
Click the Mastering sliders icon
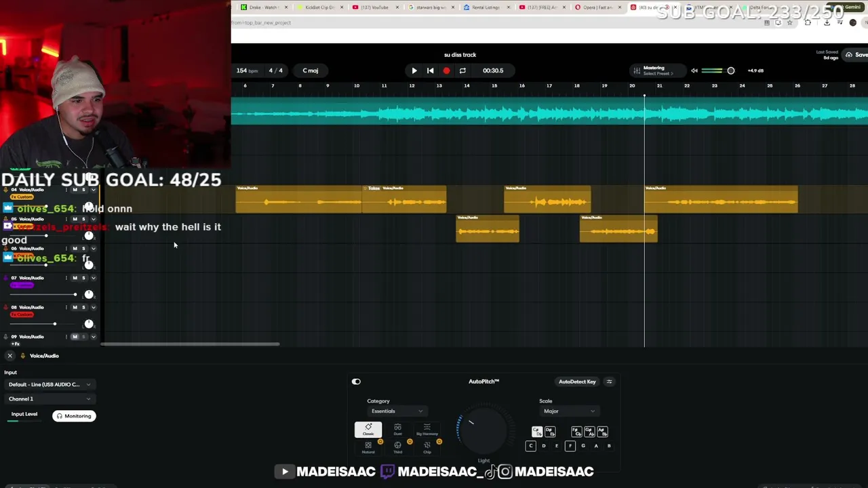pos(636,70)
